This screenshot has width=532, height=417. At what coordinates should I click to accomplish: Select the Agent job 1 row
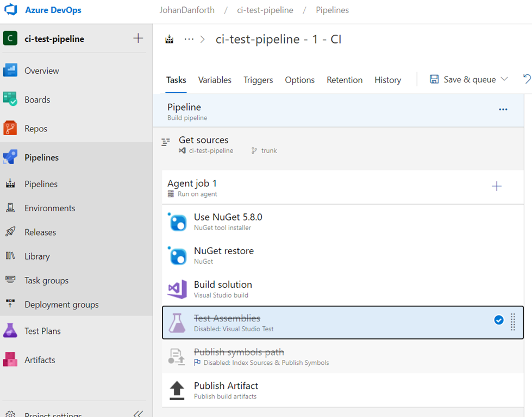click(343, 187)
